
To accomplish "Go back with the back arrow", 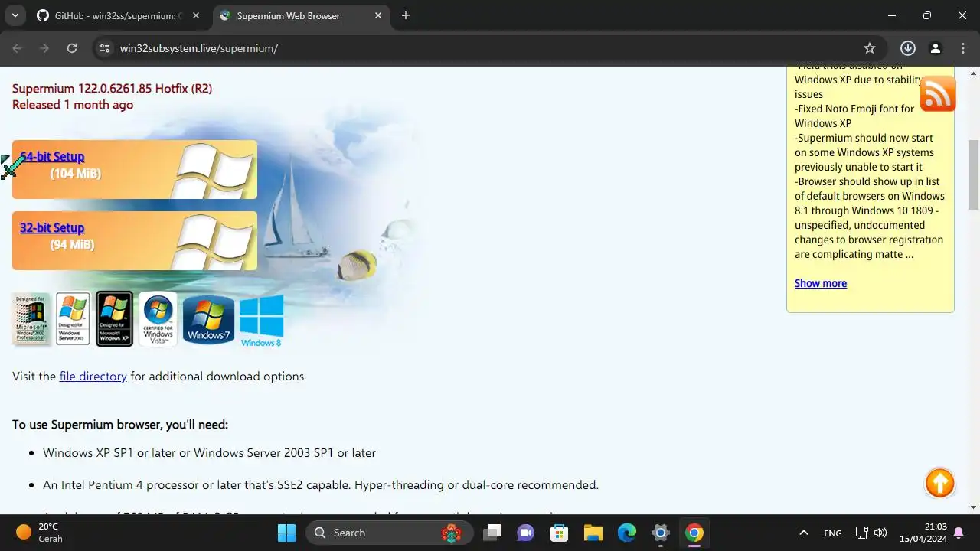I will click(x=18, y=48).
